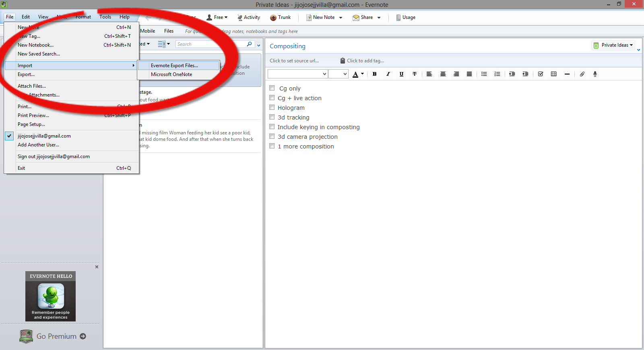Insert a horizontal rule line

pos(567,74)
